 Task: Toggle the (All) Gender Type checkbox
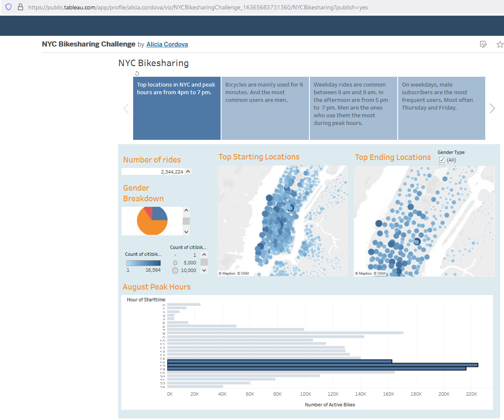(442, 160)
